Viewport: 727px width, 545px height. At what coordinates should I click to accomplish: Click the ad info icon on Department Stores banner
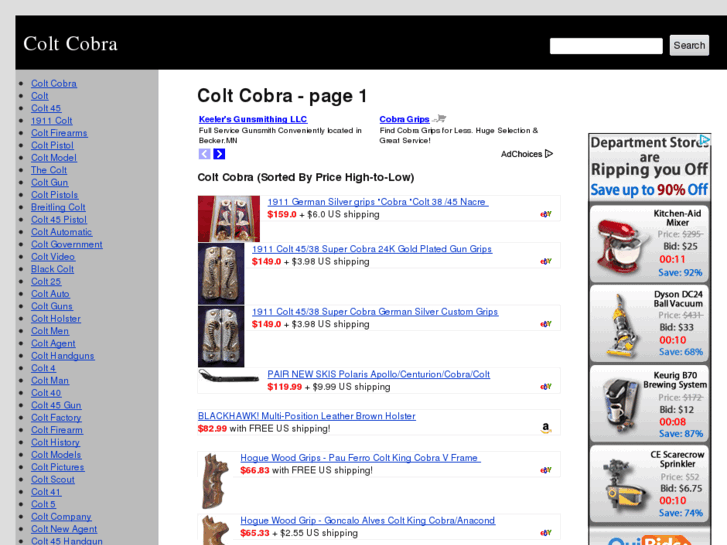[705, 140]
